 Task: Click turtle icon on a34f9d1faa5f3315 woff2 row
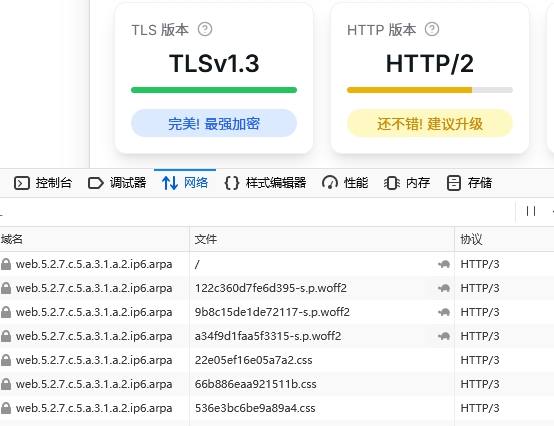[x=444, y=336]
